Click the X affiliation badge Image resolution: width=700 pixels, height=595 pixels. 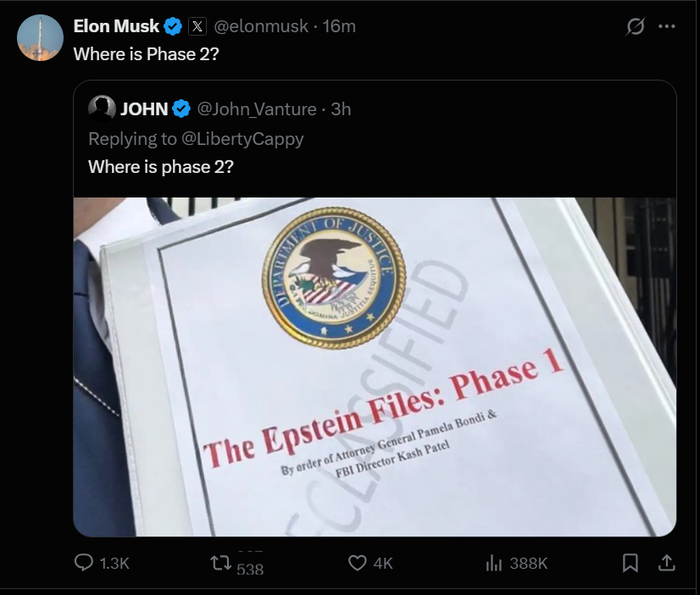coord(197,26)
